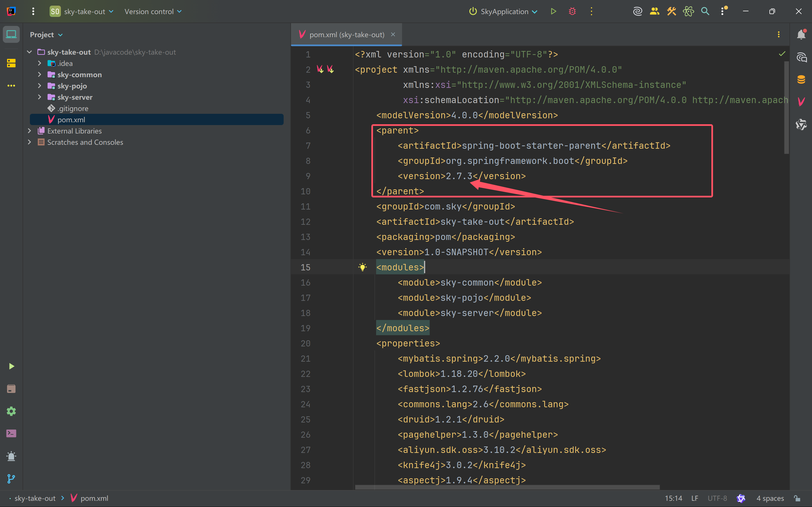812x507 pixels.
Task: Open the Database tool window
Action: coord(802,79)
